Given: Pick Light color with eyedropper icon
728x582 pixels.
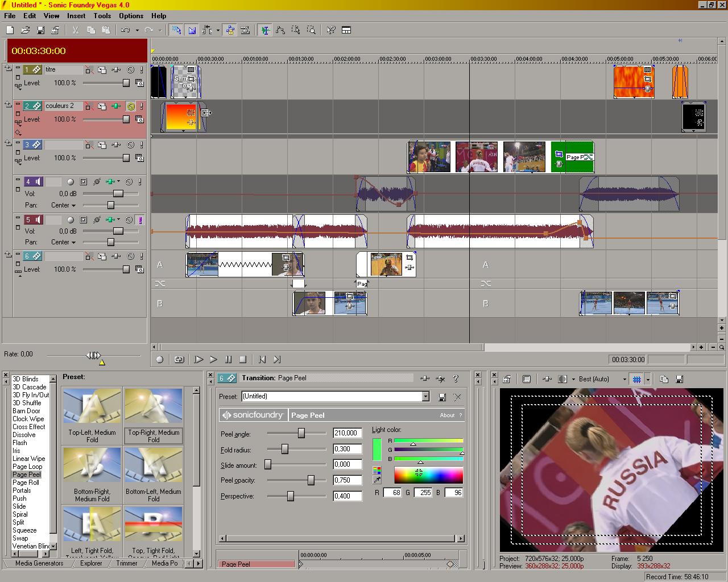Looking at the screenshot, I should coord(377,480).
